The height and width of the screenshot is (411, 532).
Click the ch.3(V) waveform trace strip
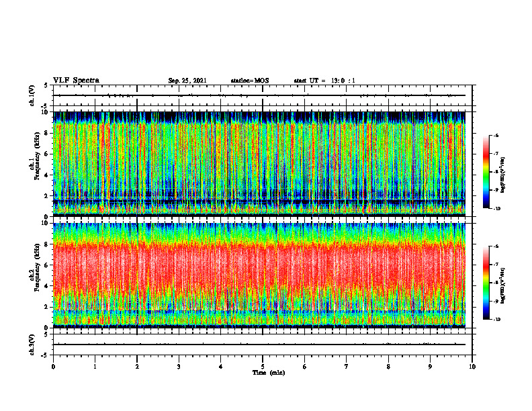(263, 345)
